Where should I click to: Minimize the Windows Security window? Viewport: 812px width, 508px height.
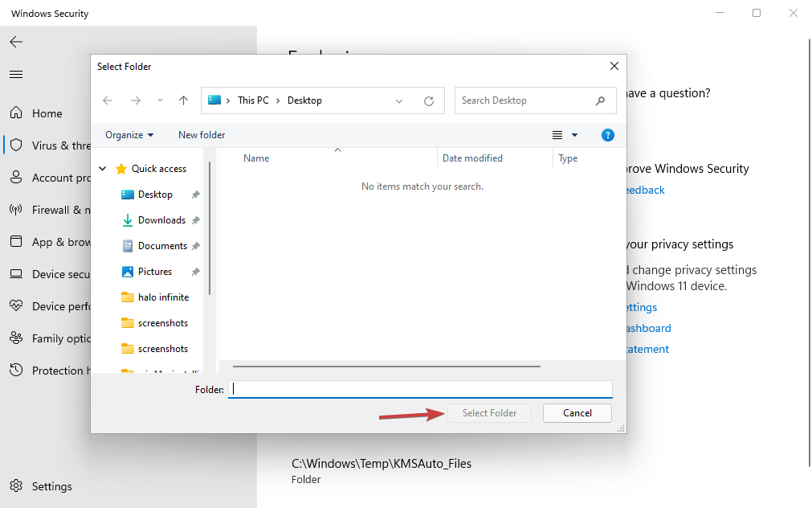pos(720,13)
